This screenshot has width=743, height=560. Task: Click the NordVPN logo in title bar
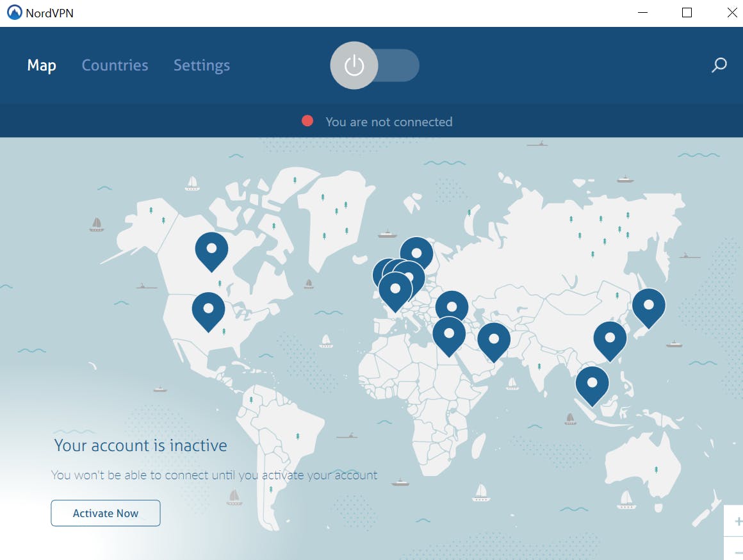(x=14, y=12)
